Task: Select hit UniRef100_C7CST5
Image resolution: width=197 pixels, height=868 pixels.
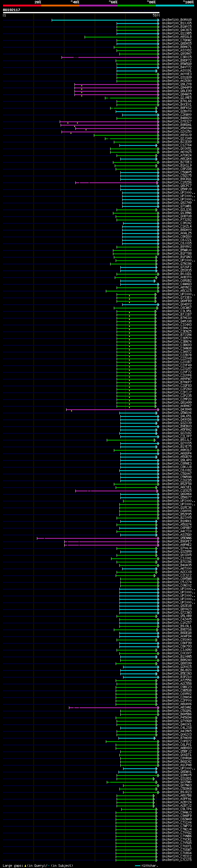Action: click(x=177, y=860)
